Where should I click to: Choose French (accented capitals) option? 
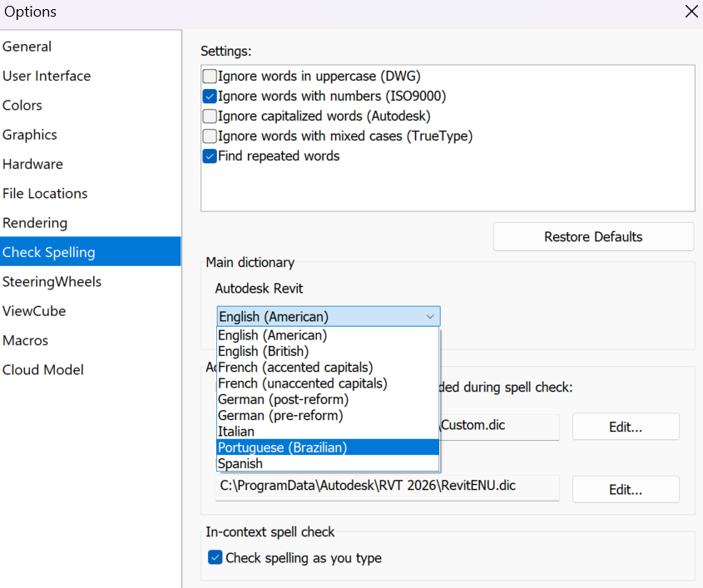[295, 368]
